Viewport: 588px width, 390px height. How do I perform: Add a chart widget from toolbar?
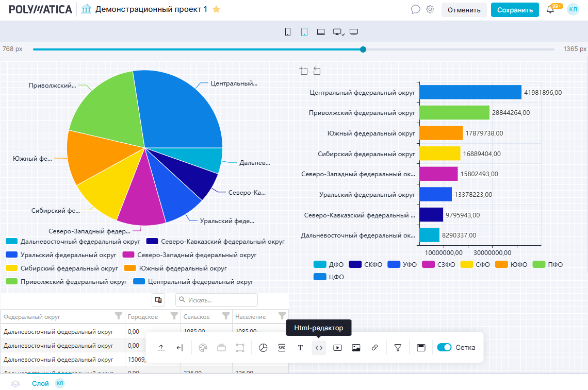coord(263,348)
